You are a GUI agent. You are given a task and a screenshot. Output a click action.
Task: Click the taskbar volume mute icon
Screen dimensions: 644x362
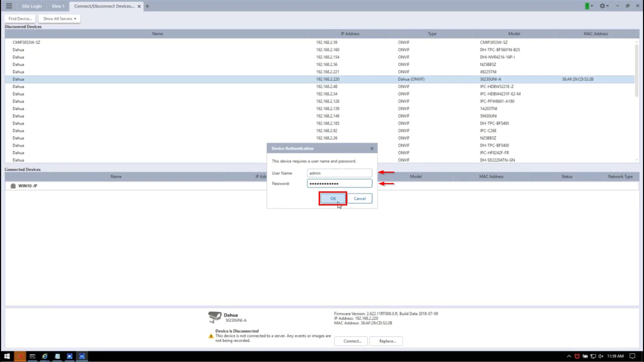pos(600,356)
